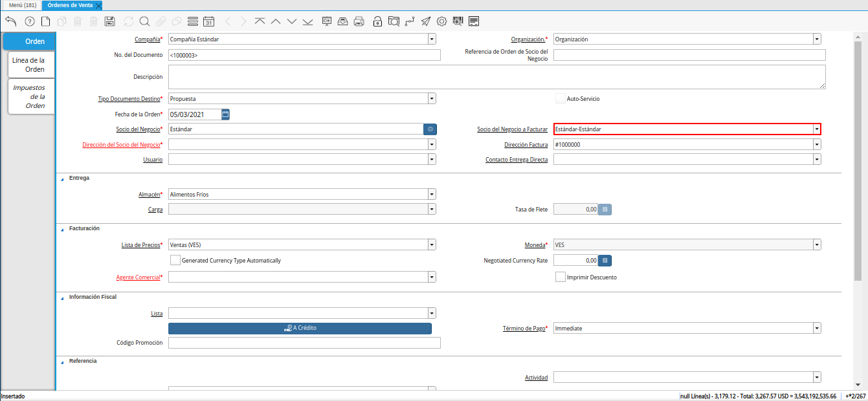Click the undo changes arrow icon
The height and width of the screenshot is (401, 868).
point(10,21)
